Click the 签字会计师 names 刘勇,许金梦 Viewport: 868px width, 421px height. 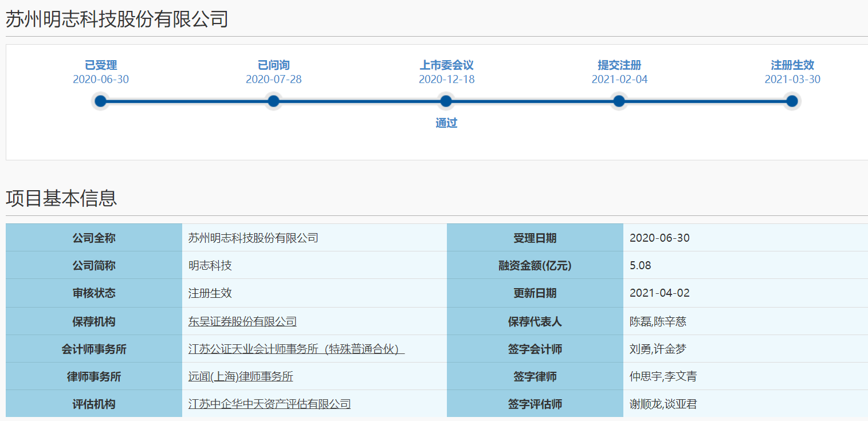[x=658, y=349]
